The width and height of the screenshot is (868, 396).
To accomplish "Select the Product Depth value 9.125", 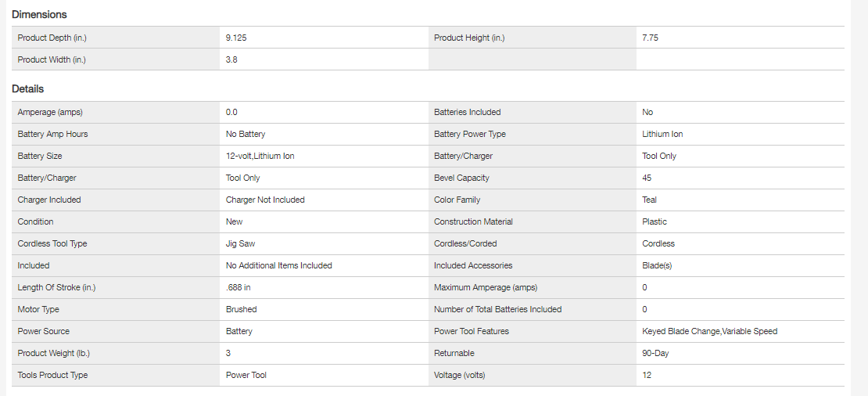I will tap(236, 38).
